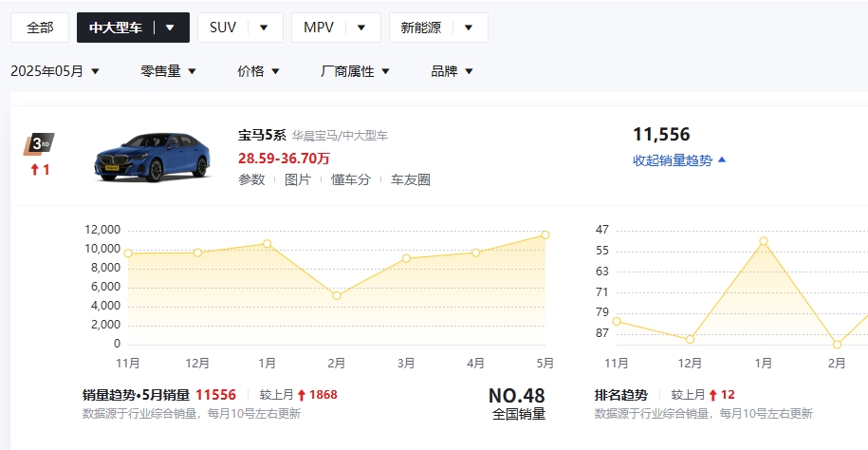The height and width of the screenshot is (450, 868).
Task: Click the NO.48 national sales rank text
Action: tap(516, 396)
